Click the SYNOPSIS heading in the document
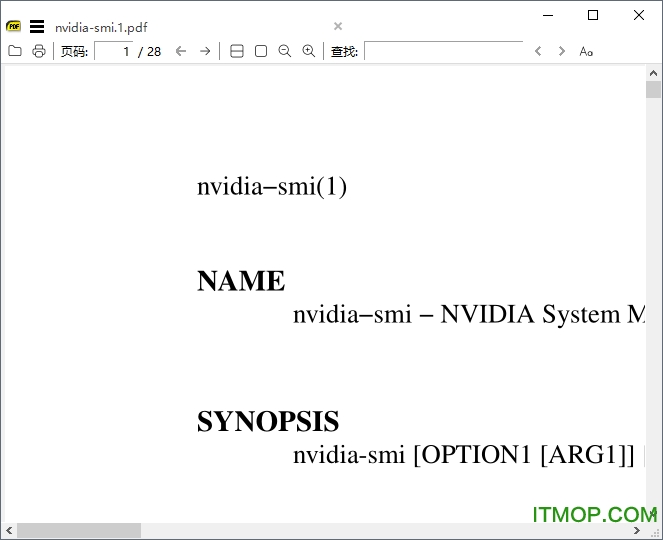The width and height of the screenshot is (663, 540). [x=268, y=421]
